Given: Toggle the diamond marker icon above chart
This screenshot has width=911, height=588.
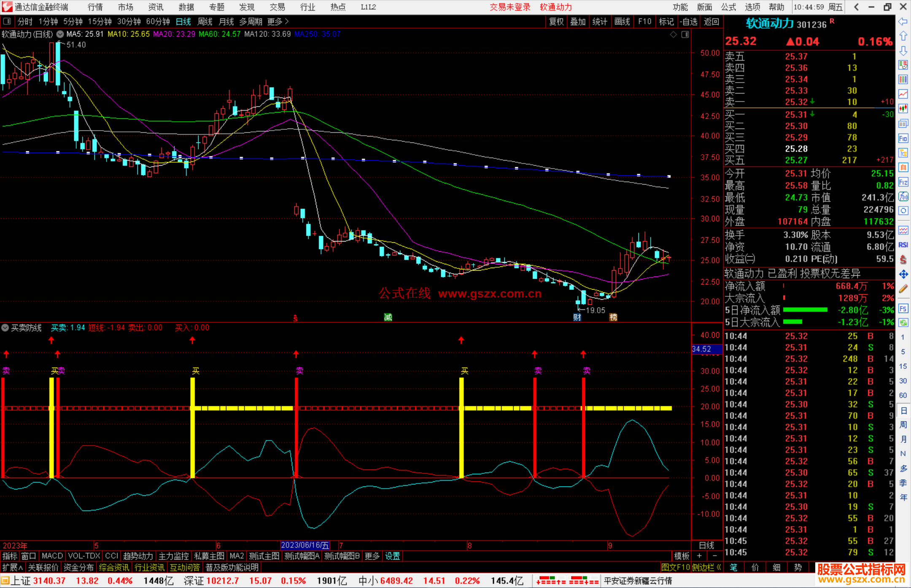Looking at the screenshot, I should (x=674, y=35).
